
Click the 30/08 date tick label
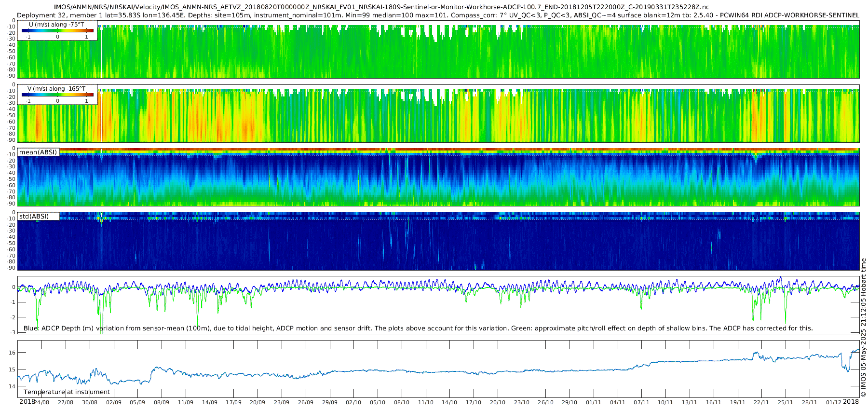(90, 402)
